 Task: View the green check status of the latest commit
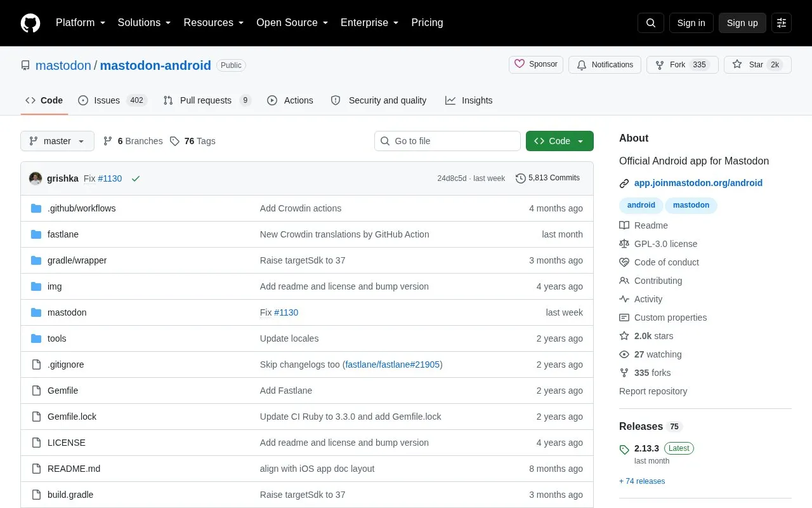click(x=135, y=178)
